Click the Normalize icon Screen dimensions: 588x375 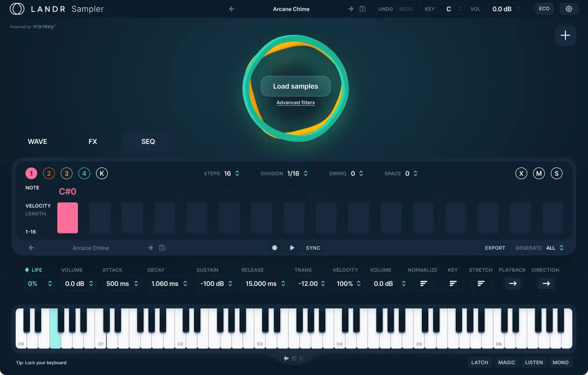[424, 283]
